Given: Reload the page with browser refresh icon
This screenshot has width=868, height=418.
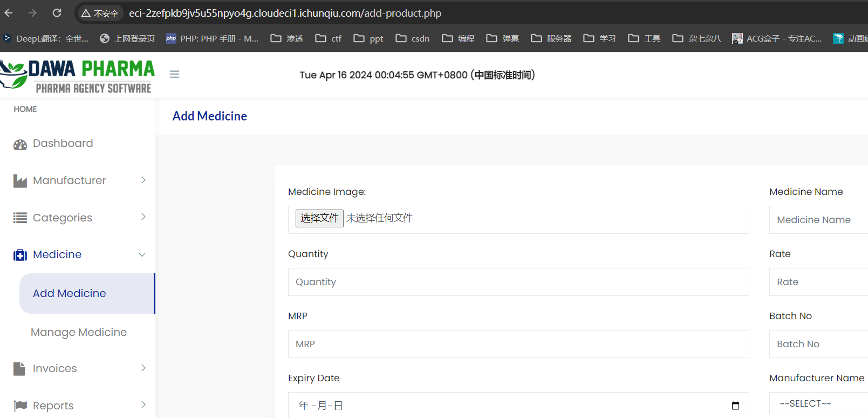Looking at the screenshot, I should coord(57,13).
